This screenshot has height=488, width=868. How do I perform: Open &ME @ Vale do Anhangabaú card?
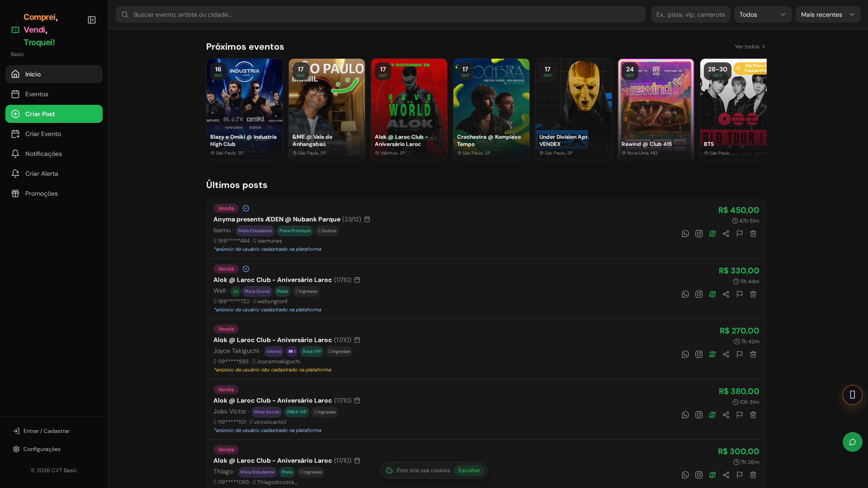point(327,109)
